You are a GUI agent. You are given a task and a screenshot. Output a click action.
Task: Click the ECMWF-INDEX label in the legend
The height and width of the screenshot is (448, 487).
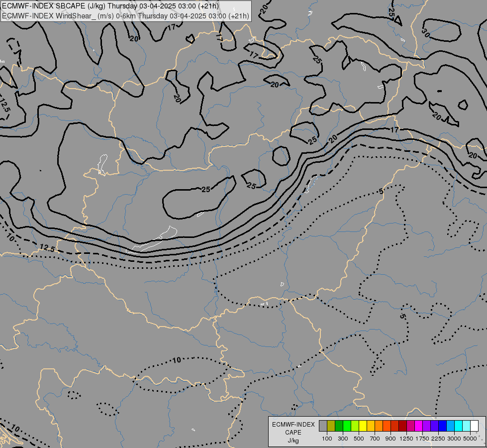[x=293, y=425]
